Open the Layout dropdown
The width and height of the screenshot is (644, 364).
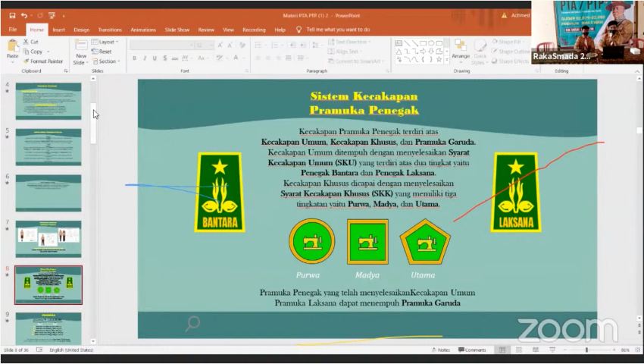click(106, 42)
